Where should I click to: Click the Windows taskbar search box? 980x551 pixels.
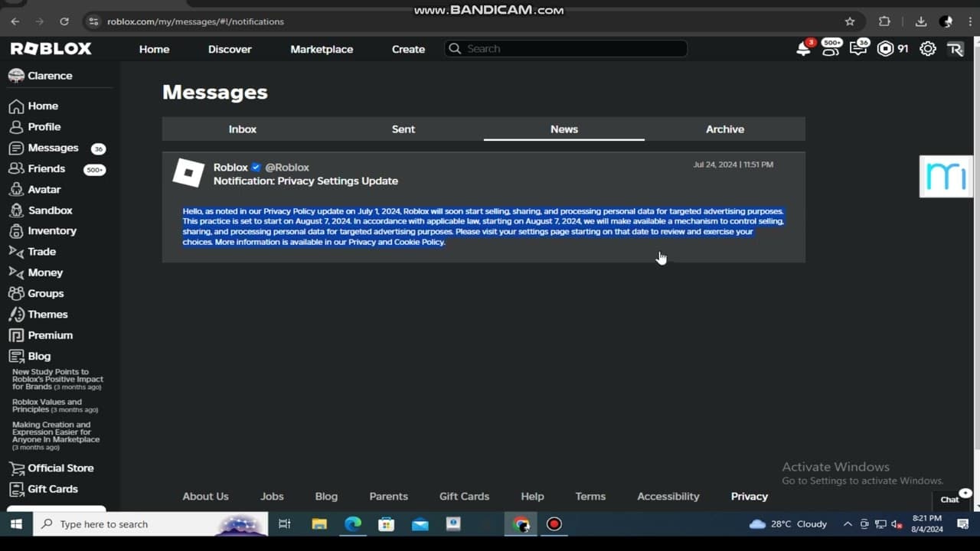(150, 524)
